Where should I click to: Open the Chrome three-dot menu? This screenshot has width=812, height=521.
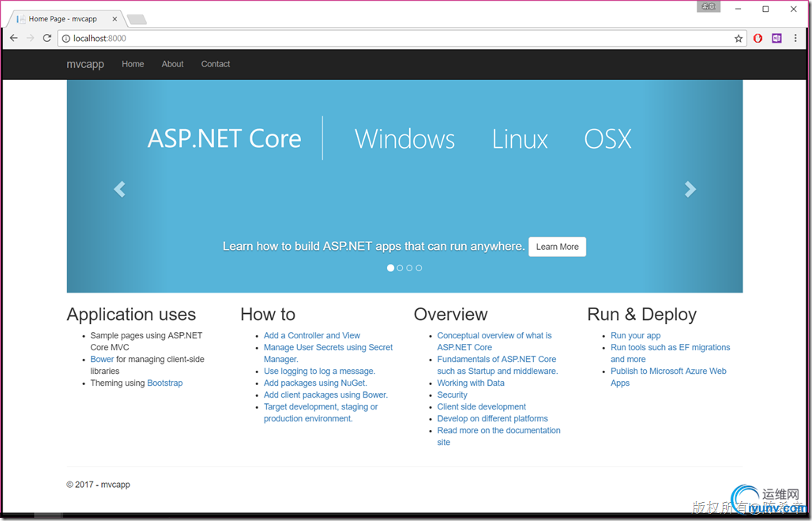click(x=795, y=39)
